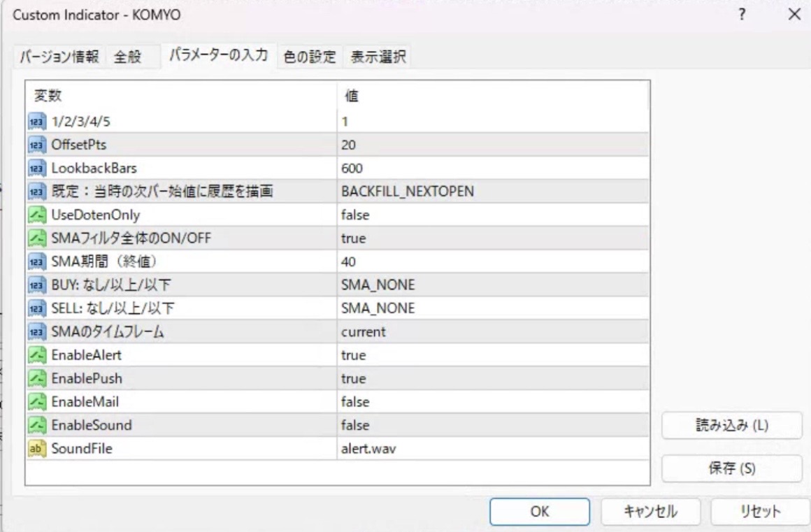Click the enum icon beside SELL: なし/以上/以下

(37, 308)
